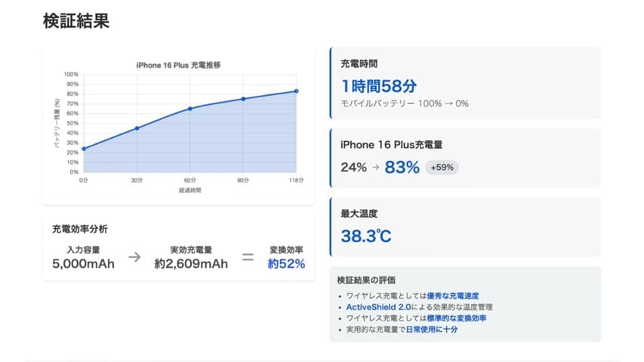Viewport: 644px width, 362px height.
Task: Select the final data point at 118分
Action: [296, 91]
